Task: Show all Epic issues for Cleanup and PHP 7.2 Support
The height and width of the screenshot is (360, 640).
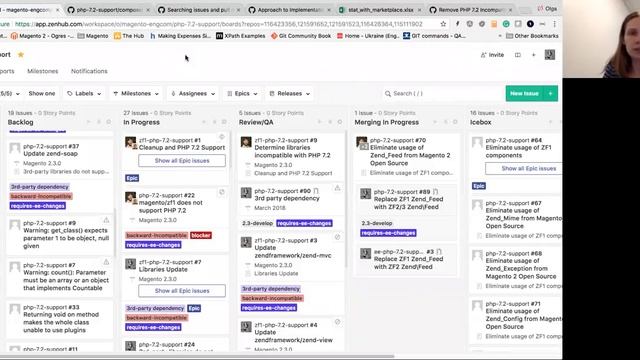Action: [x=182, y=160]
